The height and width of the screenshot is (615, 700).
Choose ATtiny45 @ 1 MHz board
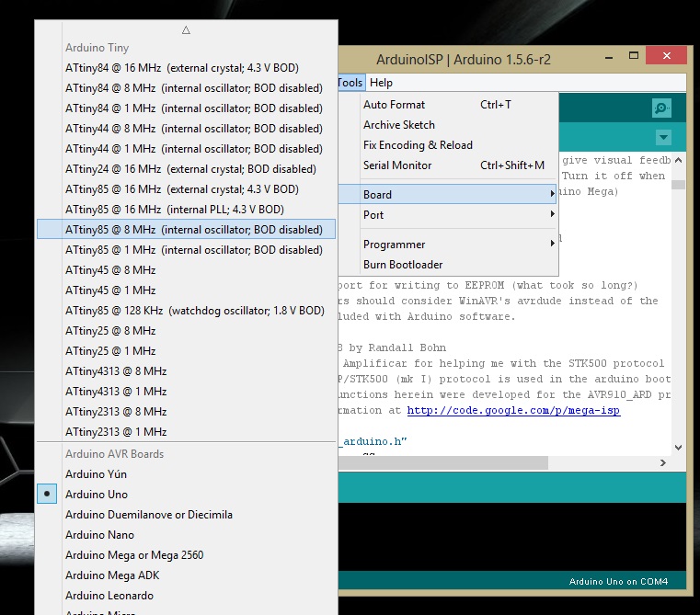tap(186, 290)
